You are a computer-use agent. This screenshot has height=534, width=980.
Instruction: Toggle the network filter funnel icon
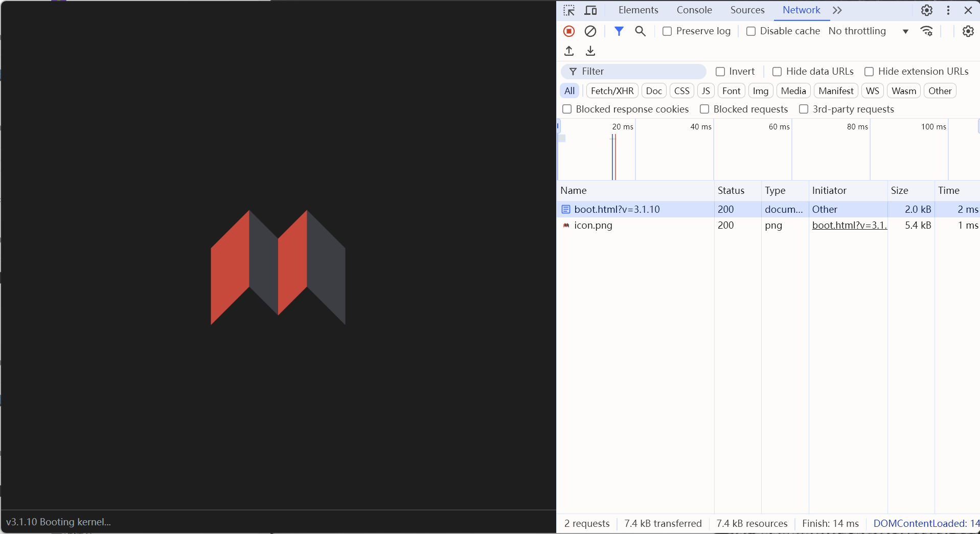tap(619, 31)
